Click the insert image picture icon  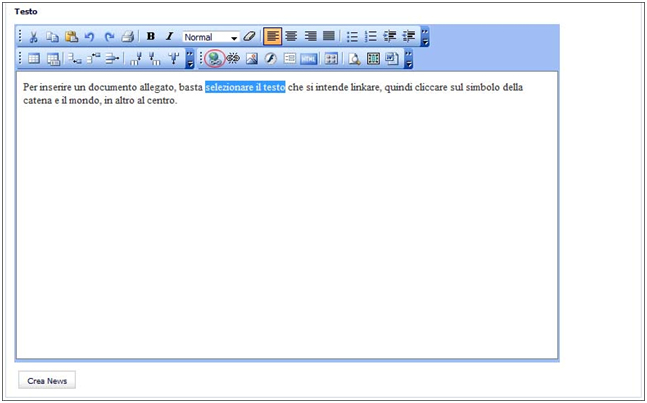[252, 59]
